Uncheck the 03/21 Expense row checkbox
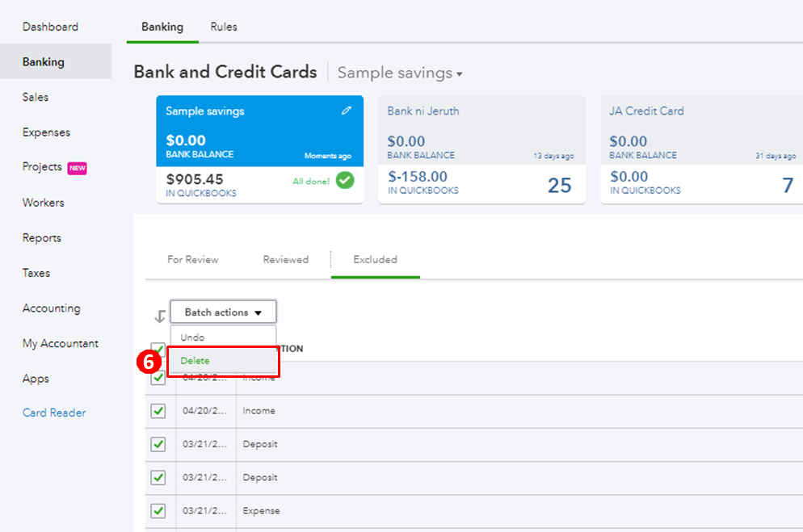The width and height of the screenshot is (803, 532). (158, 511)
